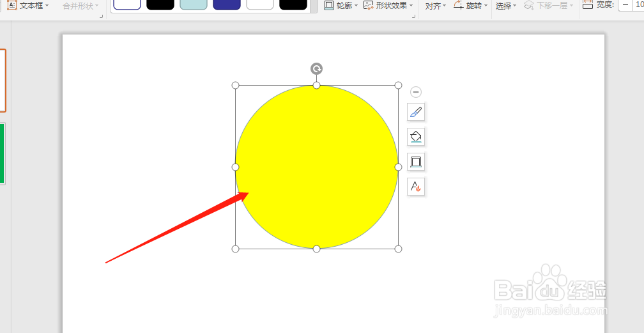This screenshot has width=644, height=333.
Task: Expand the shape style gallery scroll strip
Action: tap(314, 6)
